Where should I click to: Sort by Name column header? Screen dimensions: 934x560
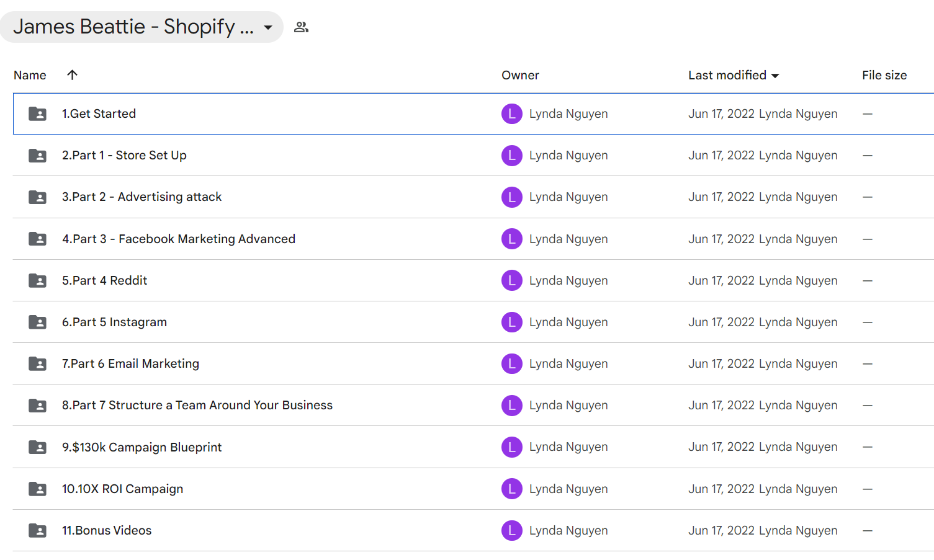pos(30,75)
